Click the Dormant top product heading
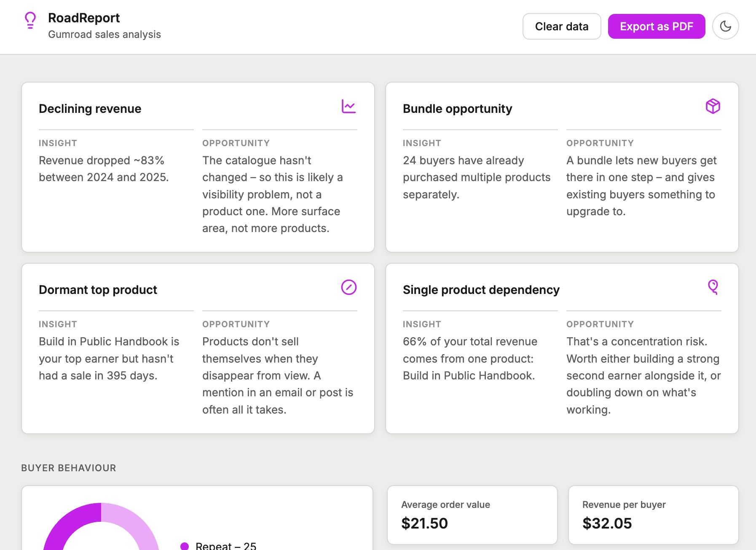Screen dimensions: 756x550 [98, 290]
